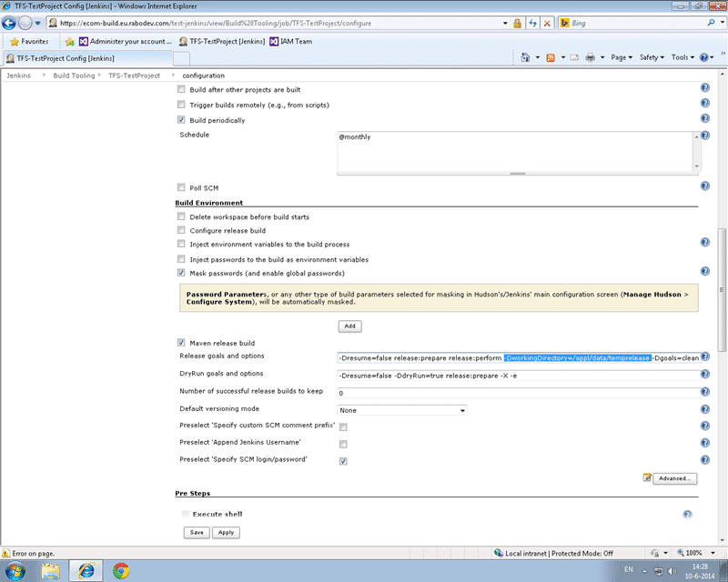The image size is (728, 582).
Task: Open help icon for Mask passwords
Action: point(704,271)
